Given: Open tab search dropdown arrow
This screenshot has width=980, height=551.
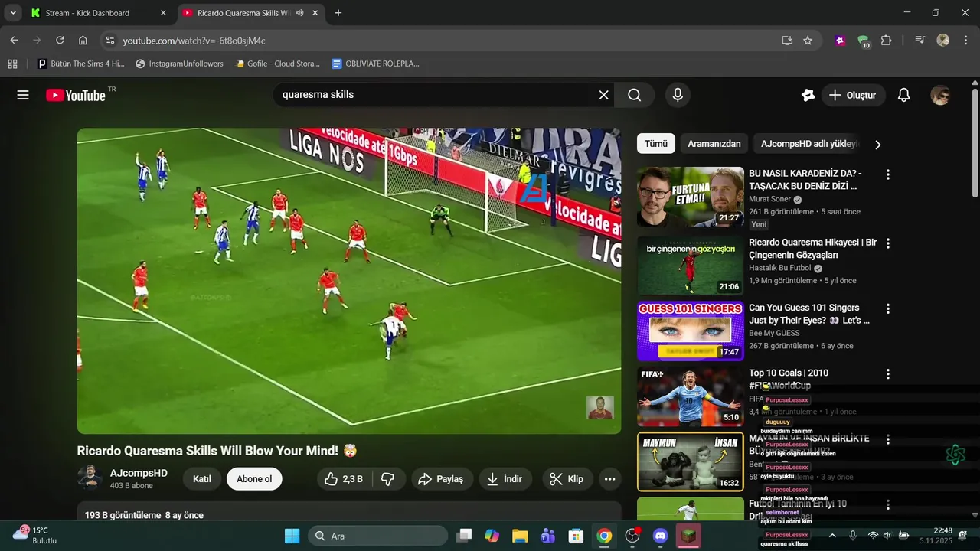Looking at the screenshot, I should pos(13,13).
